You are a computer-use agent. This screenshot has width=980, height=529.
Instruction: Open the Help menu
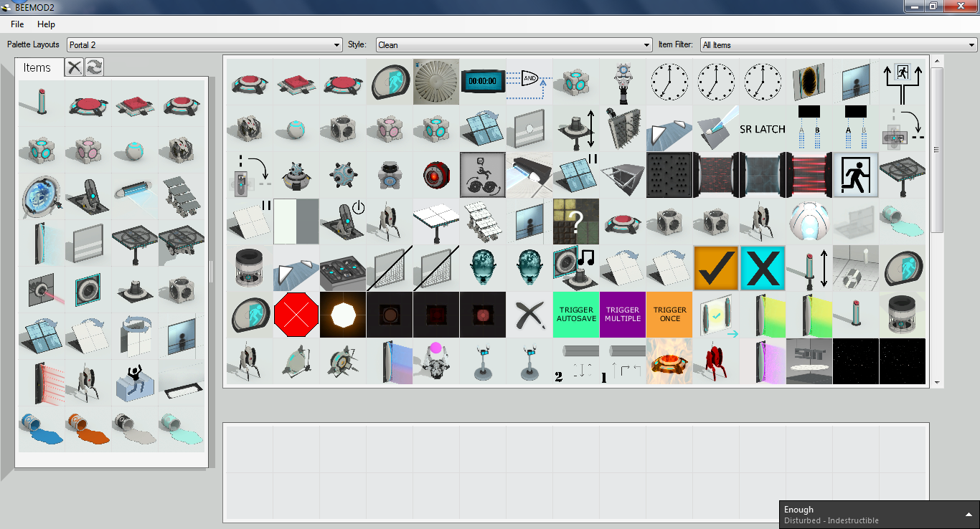tap(46, 24)
